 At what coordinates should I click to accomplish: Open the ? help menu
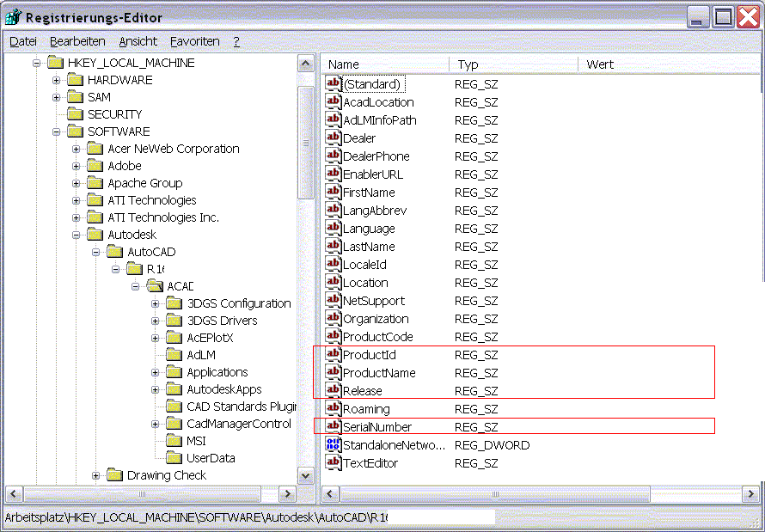tap(236, 41)
